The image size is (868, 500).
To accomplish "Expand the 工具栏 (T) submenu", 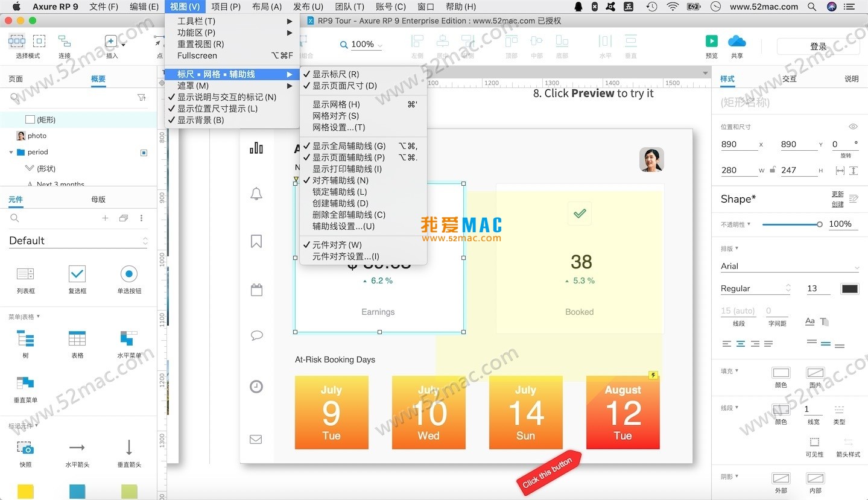I will click(232, 21).
